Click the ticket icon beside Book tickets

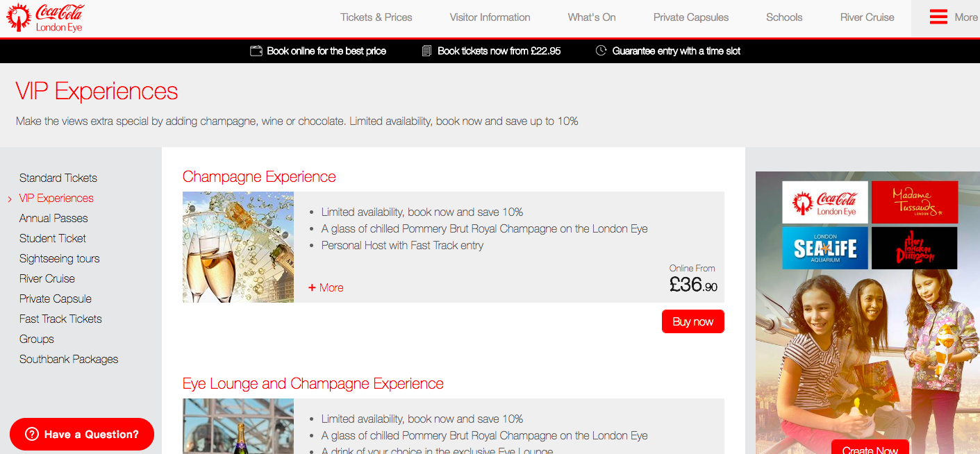426,51
